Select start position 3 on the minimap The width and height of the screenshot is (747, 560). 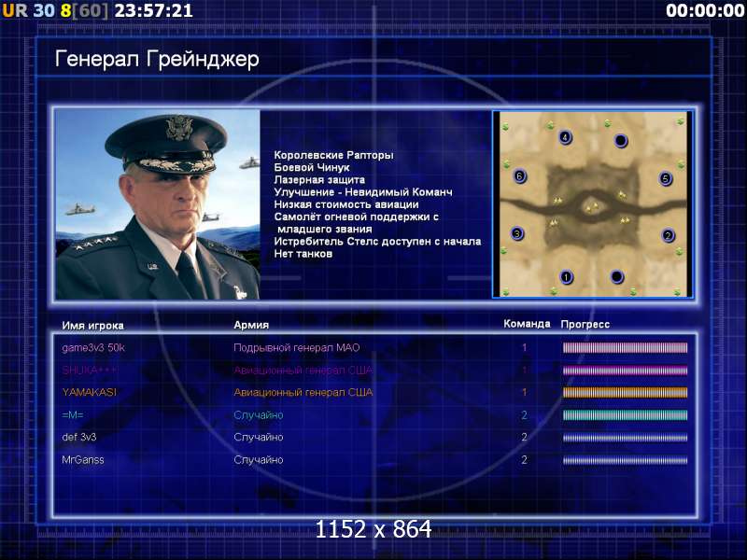click(x=517, y=233)
